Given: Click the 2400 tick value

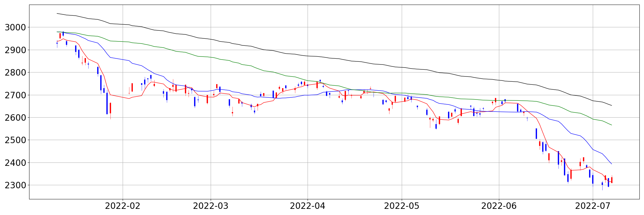Looking at the screenshot, I should (15, 162).
